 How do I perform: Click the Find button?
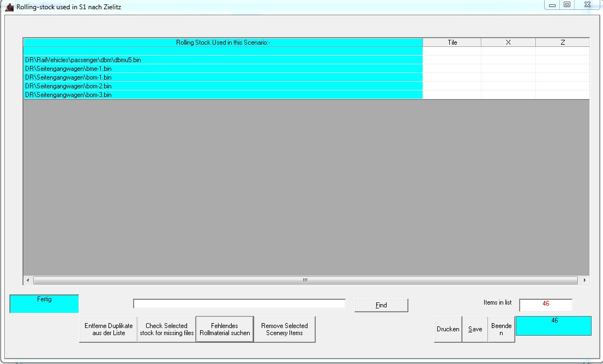pyautogui.click(x=381, y=305)
